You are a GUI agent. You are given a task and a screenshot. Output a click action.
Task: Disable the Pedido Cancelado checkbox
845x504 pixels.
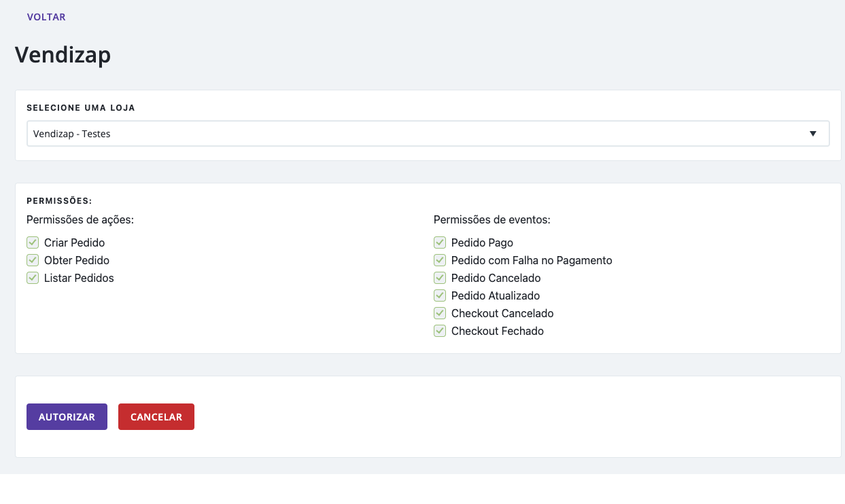point(440,278)
